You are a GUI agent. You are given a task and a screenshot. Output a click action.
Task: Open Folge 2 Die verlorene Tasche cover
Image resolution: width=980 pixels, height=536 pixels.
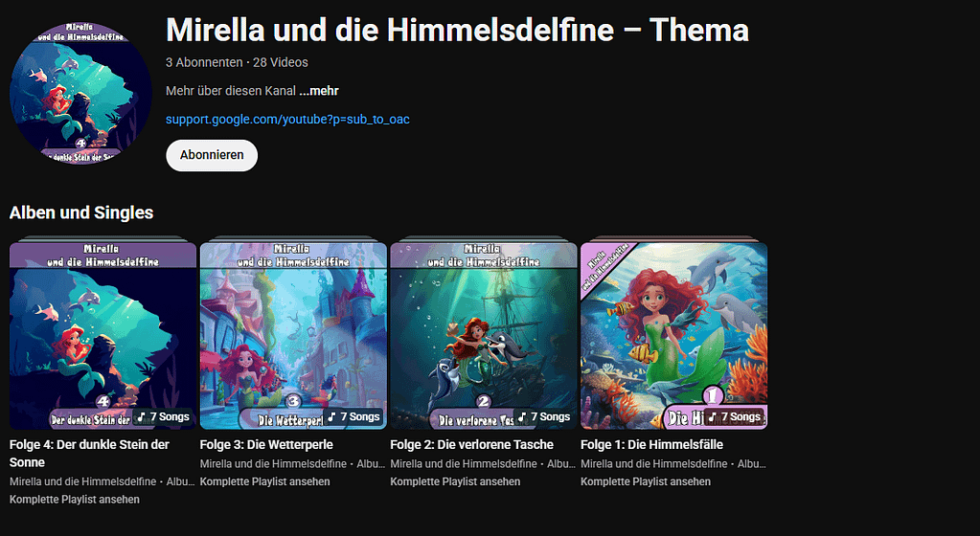point(484,336)
